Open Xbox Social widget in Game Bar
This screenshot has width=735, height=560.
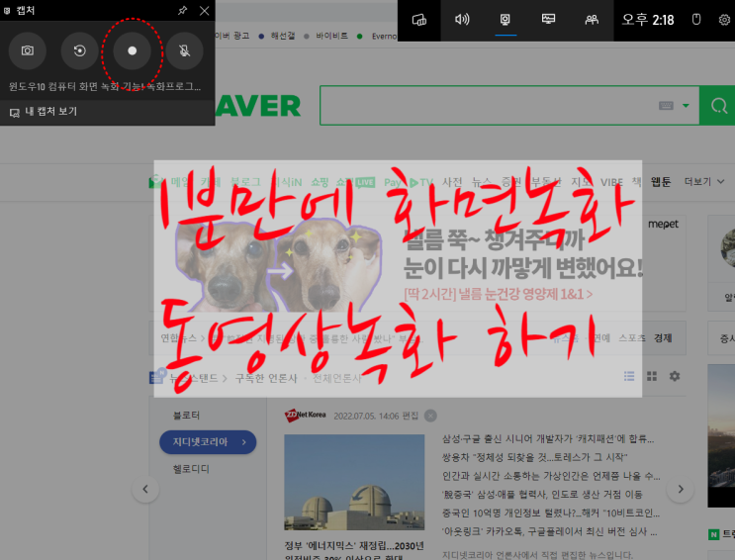[592, 20]
